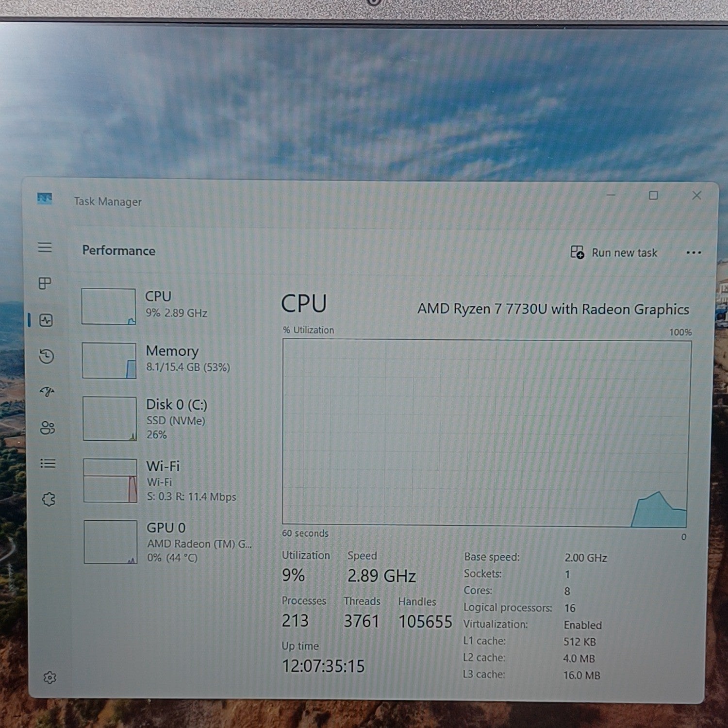
Task: Click the Virtualization Enabled value
Action: (582, 625)
